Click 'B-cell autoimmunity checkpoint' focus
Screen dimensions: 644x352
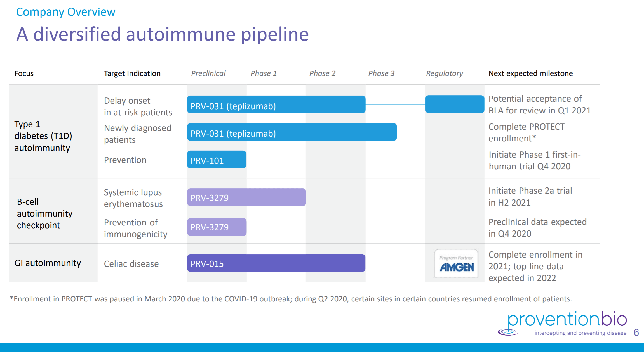[44, 213]
